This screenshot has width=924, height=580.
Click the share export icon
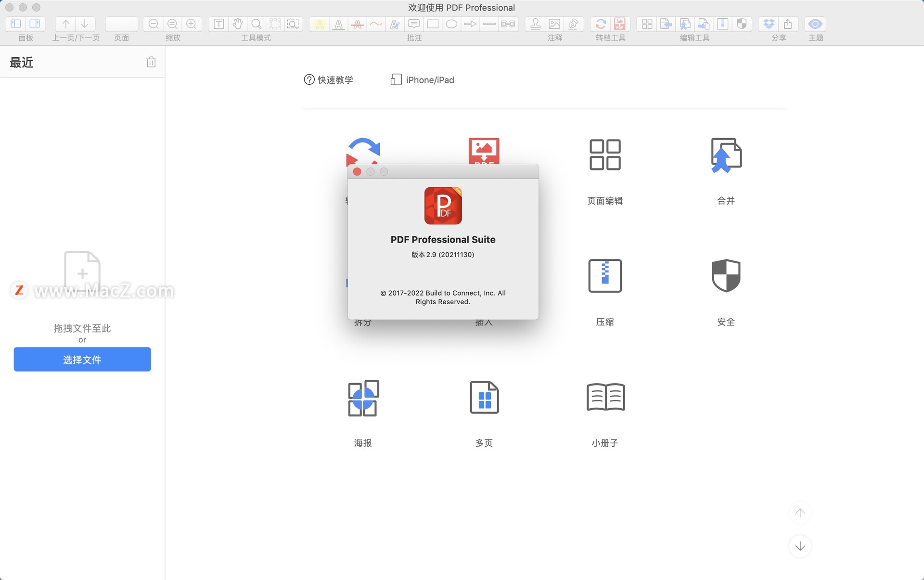tap(788, 24)
